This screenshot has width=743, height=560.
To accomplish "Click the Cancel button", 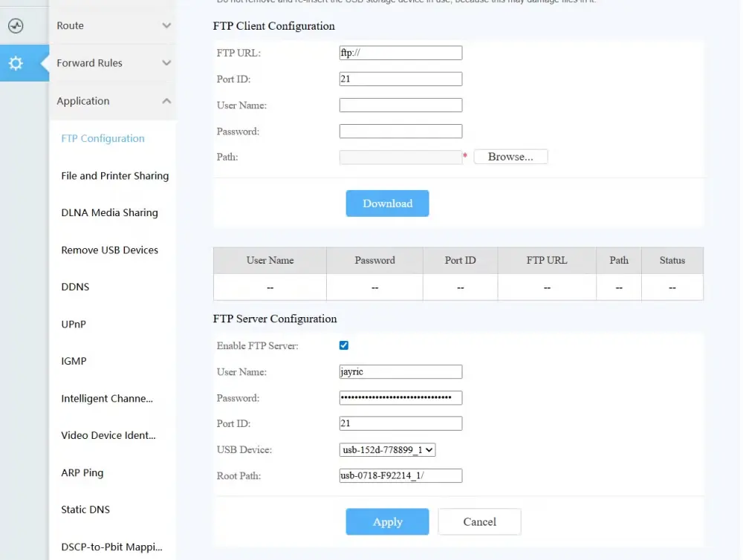I will click(x=479, y=522).
